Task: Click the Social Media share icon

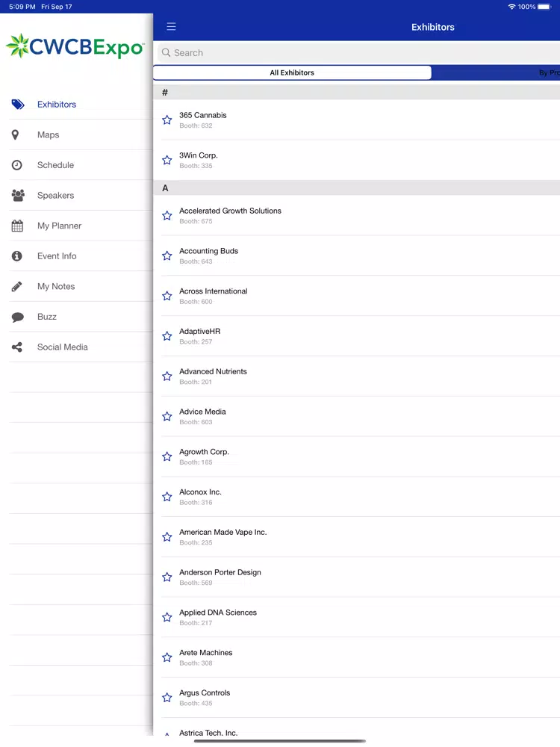Action: click(x=16, y=347)
